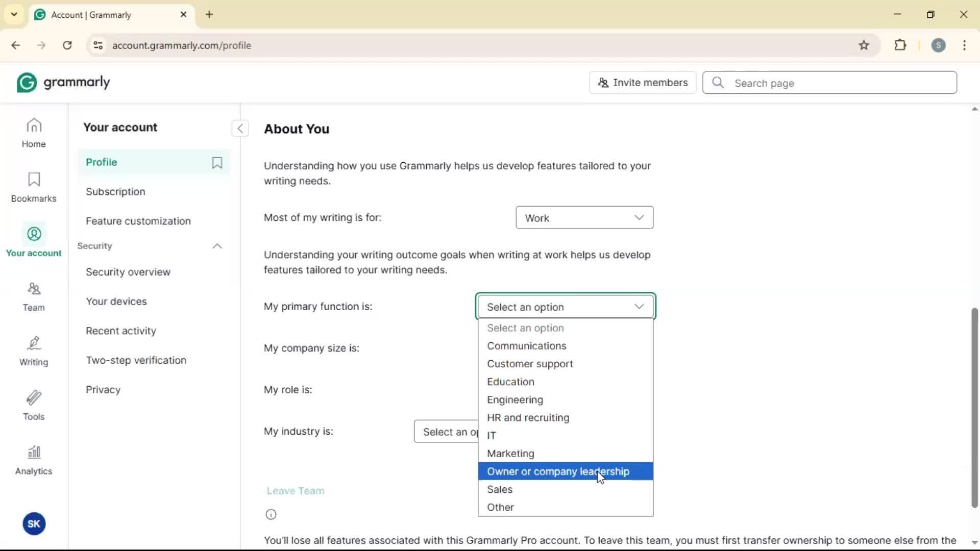The height and width of the screenshot is (551, 980).
Task: Click the info icon below Leave Team
Action: coord(271,514)
